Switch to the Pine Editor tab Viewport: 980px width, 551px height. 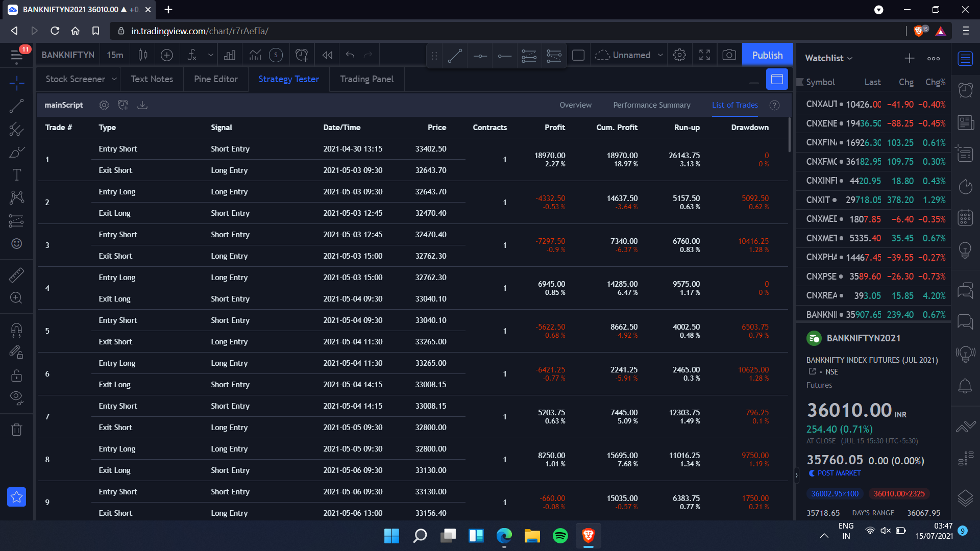pos(216,79)
